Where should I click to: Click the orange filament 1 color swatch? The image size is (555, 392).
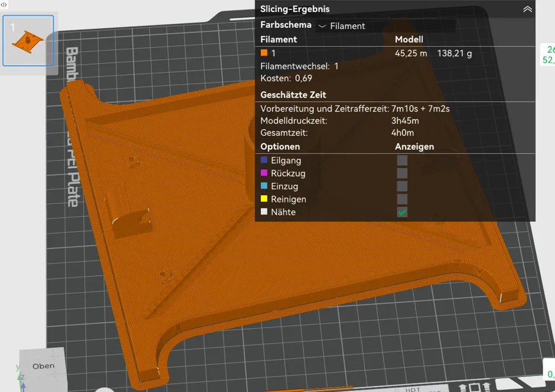(x=264, y=53)
